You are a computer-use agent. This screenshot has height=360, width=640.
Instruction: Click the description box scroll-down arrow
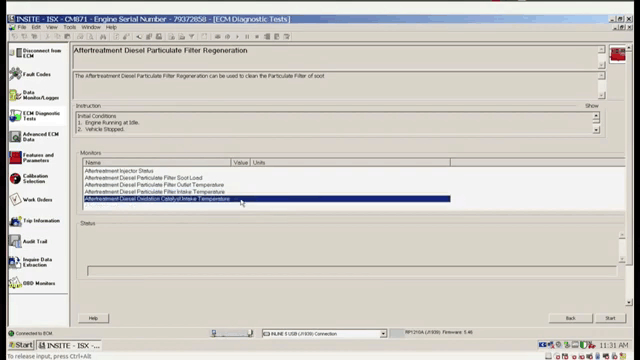click(x=601, y=95)
